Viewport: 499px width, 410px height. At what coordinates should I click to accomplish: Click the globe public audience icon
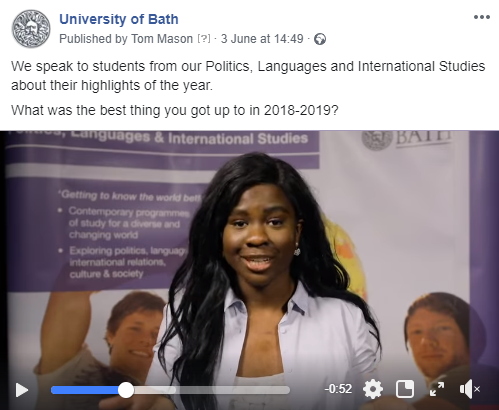click(x=320, y=39)
